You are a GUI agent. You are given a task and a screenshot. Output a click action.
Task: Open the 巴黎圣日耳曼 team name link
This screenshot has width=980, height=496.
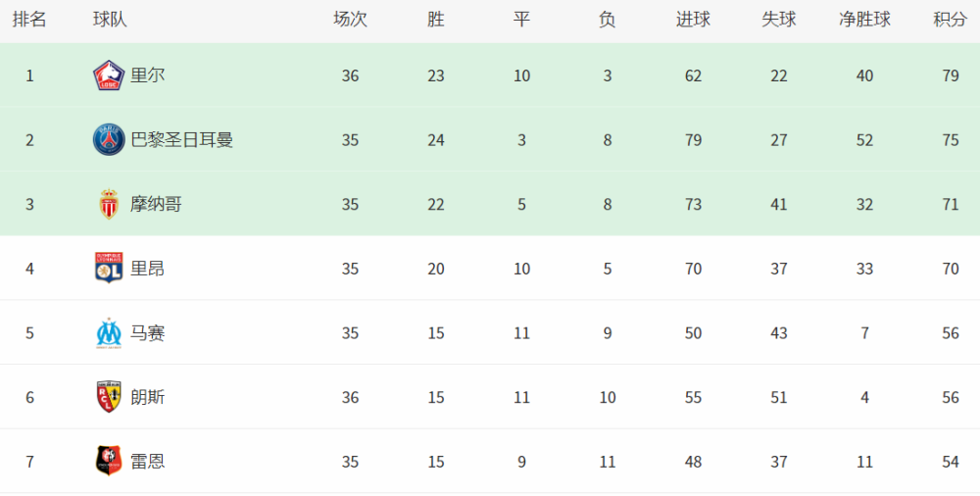point(182,139)
